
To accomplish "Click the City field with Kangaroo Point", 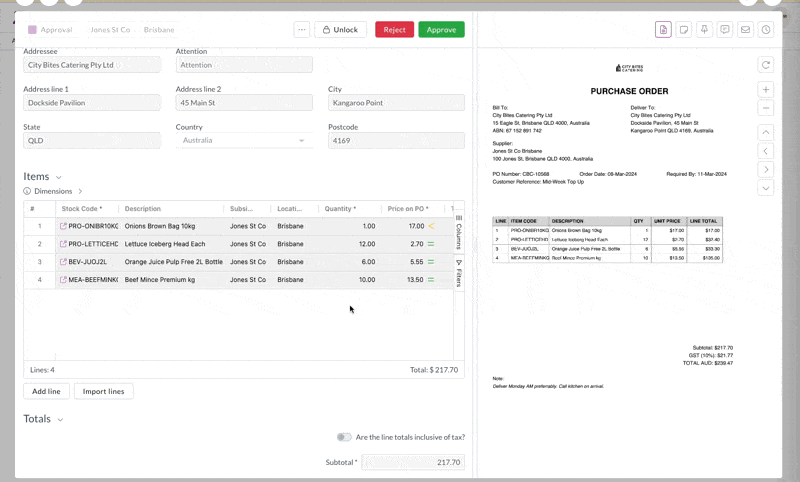I will pyautogui.click(x=396, y=103).
